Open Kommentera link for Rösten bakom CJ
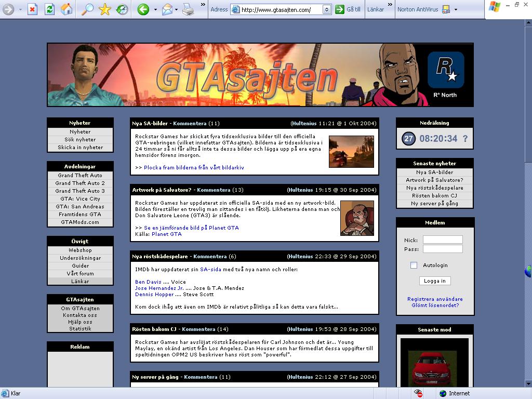Viewport: 532px width, 399px height. [x=198, y=329]
